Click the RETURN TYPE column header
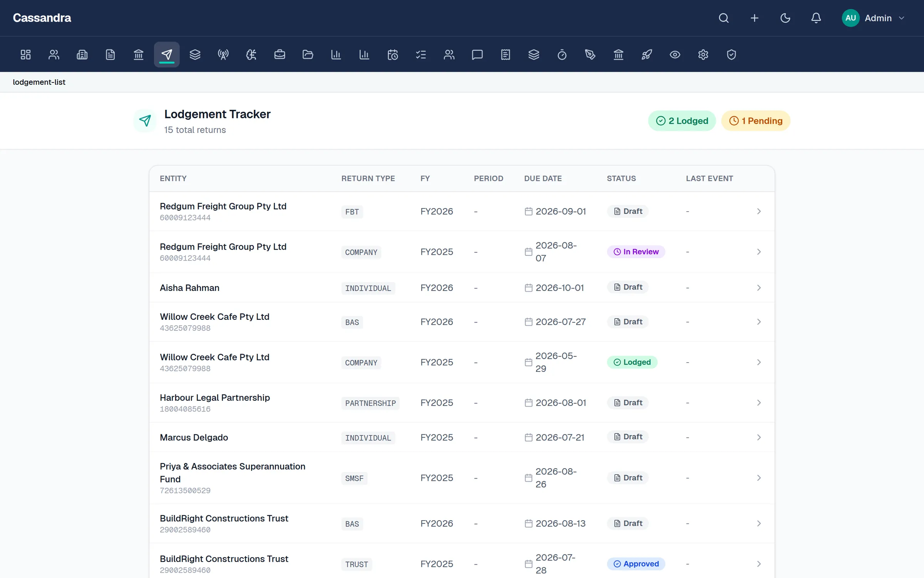This screenshot has height=578, width=924. (368, 178)
